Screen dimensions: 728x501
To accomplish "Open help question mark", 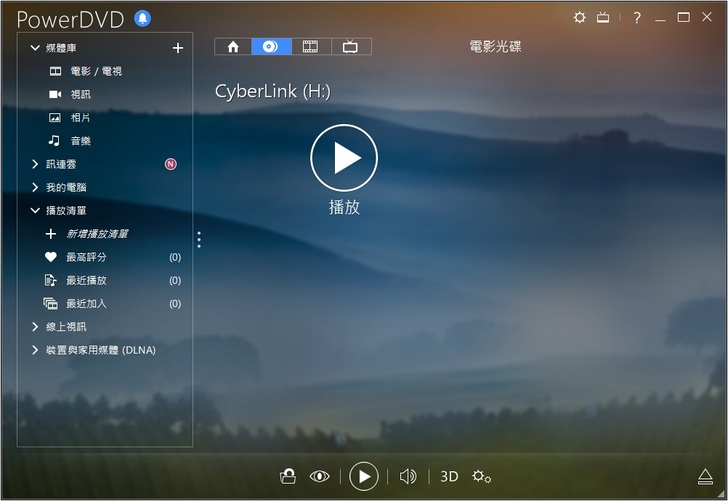I will point(637,18).
